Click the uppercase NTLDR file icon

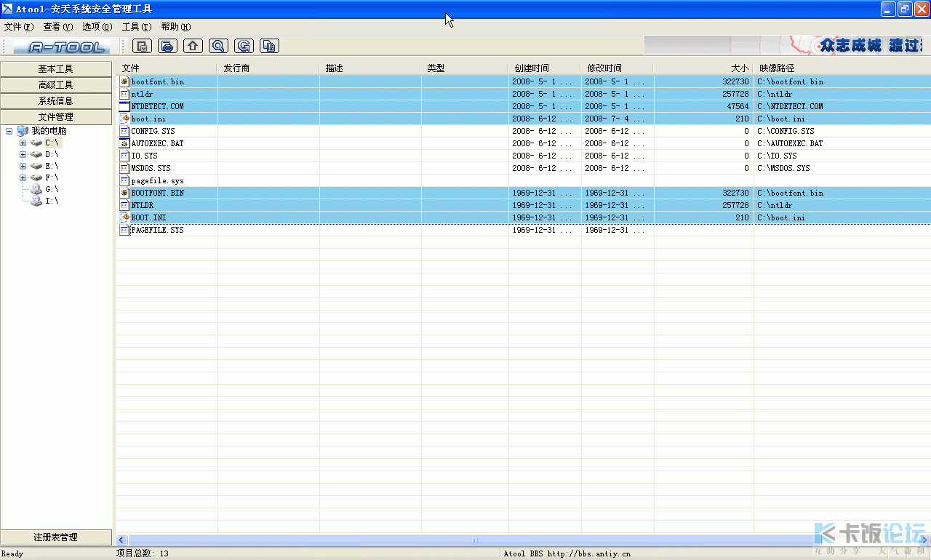[x=124, y=205]
